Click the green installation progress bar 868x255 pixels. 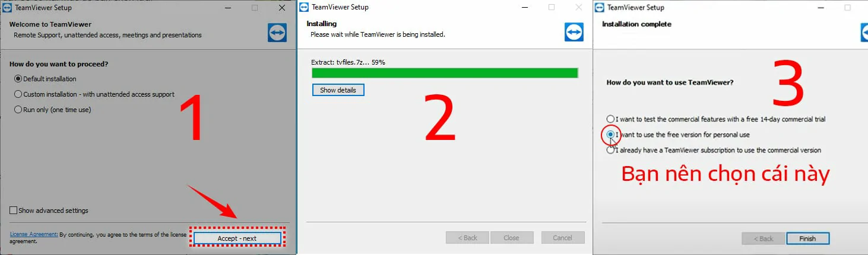point(445,73)
